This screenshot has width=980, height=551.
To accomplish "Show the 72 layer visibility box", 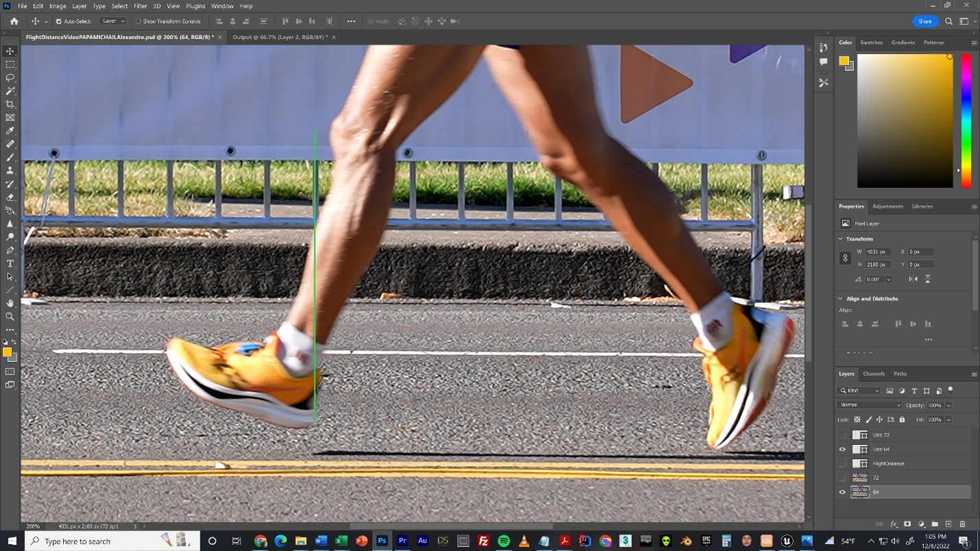I will (x=842, y=478).
